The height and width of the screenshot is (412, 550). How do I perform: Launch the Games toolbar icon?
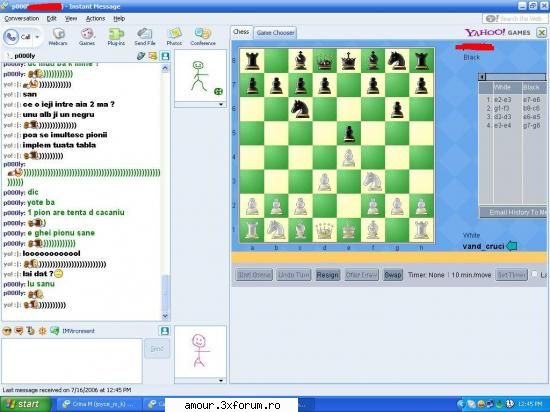point(87,36)
